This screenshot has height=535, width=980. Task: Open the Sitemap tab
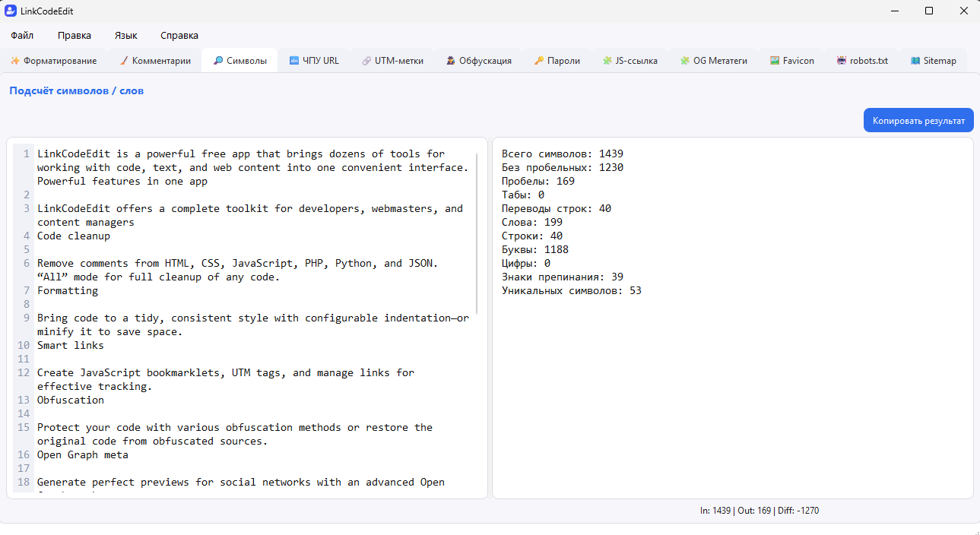click(x=934, y=61)
